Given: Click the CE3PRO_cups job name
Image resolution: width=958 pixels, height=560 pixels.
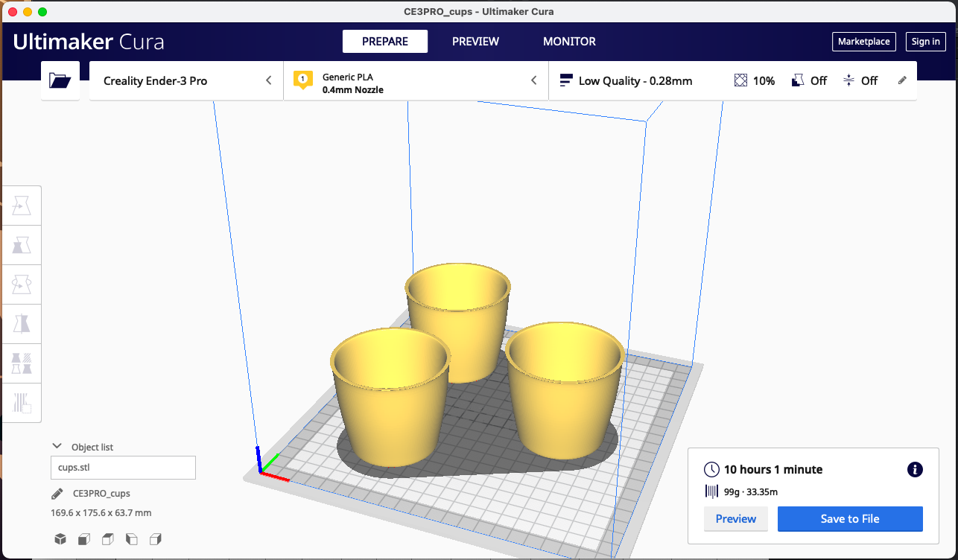Looking at the screenshot, I should click(x=101, y=494).
